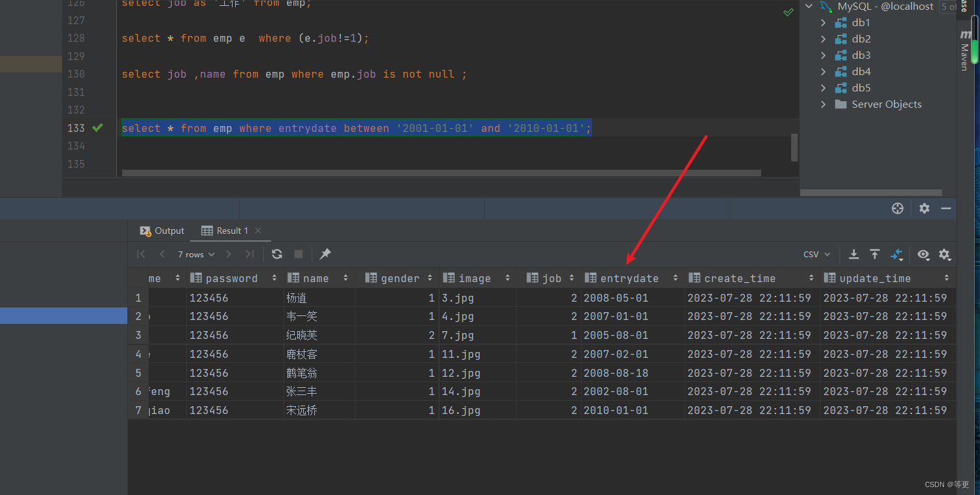Select the db4 tree item
Viewport: 980px width, 495px height.
point(861,71)
